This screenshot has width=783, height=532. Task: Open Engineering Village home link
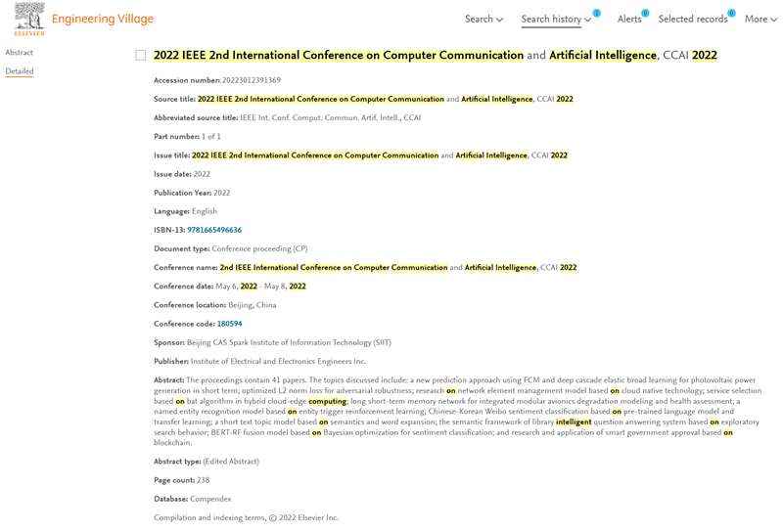tap(103, 19)
